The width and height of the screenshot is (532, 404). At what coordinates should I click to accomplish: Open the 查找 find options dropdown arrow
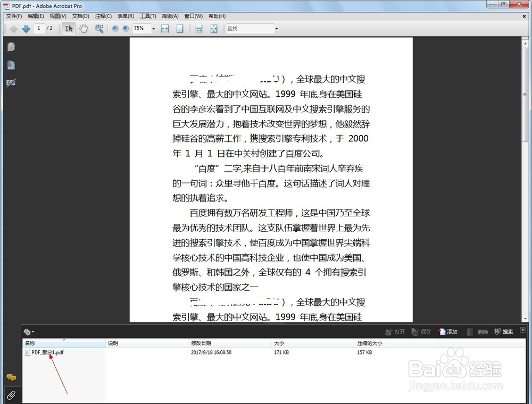[277, 29]
